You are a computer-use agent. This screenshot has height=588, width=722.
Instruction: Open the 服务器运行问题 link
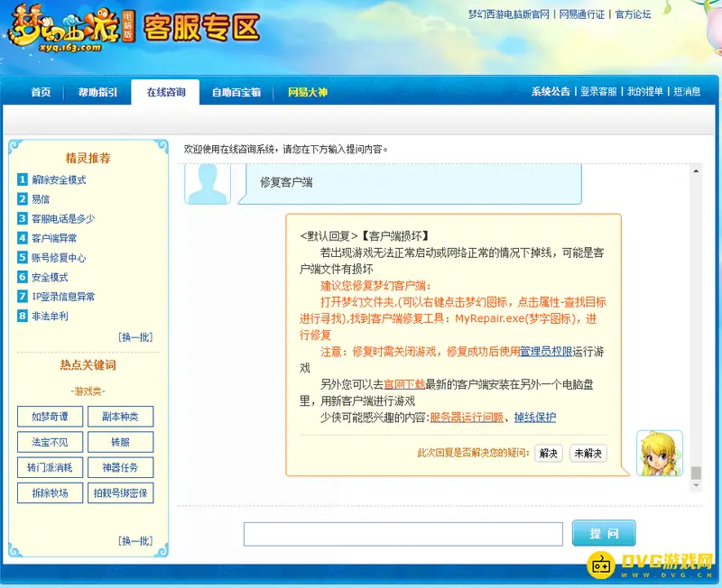coord(467,418)
